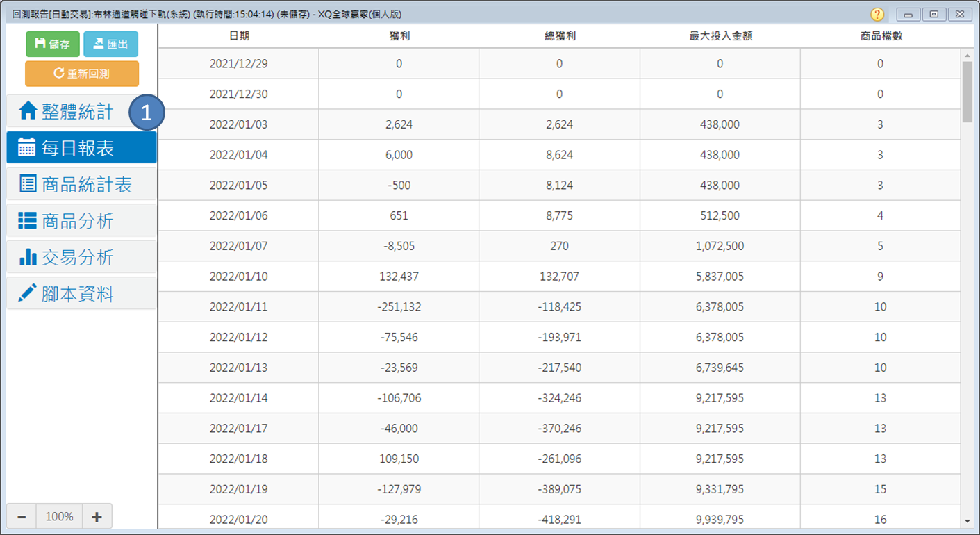Click the yellow help question mark icon

877,15
